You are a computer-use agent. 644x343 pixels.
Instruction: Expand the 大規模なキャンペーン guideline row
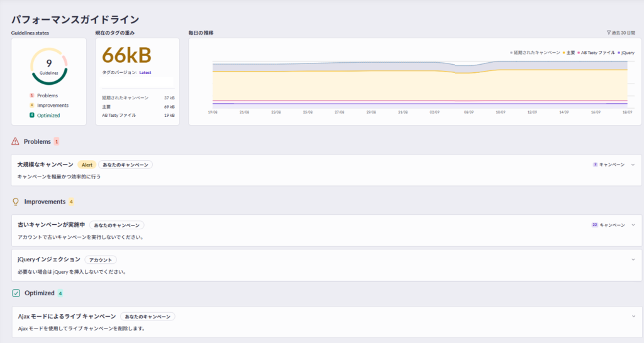[633, 165]
